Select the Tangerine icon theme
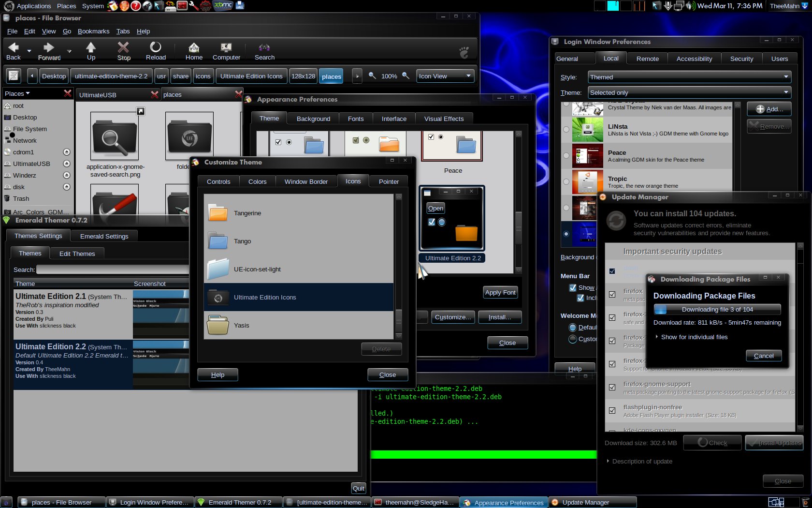This screenshot has height=508, width=812. pos(299,213)
